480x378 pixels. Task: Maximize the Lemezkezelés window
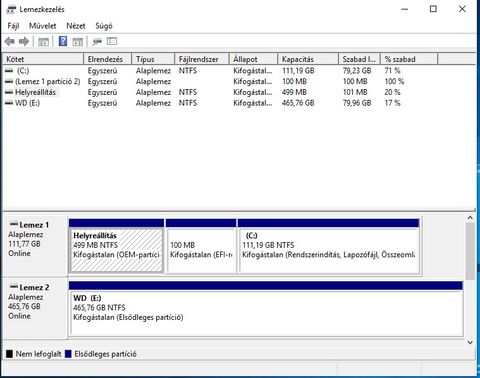point(433,9)
